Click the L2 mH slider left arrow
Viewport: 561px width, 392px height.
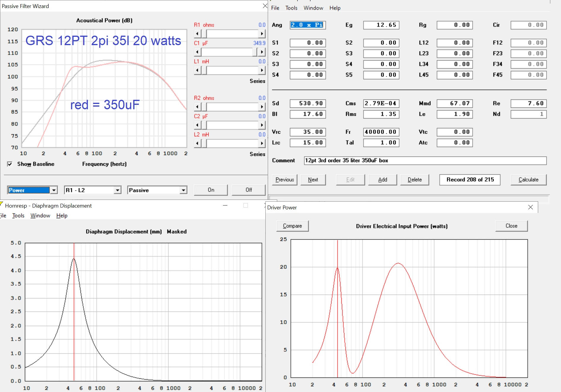point(197,143)
